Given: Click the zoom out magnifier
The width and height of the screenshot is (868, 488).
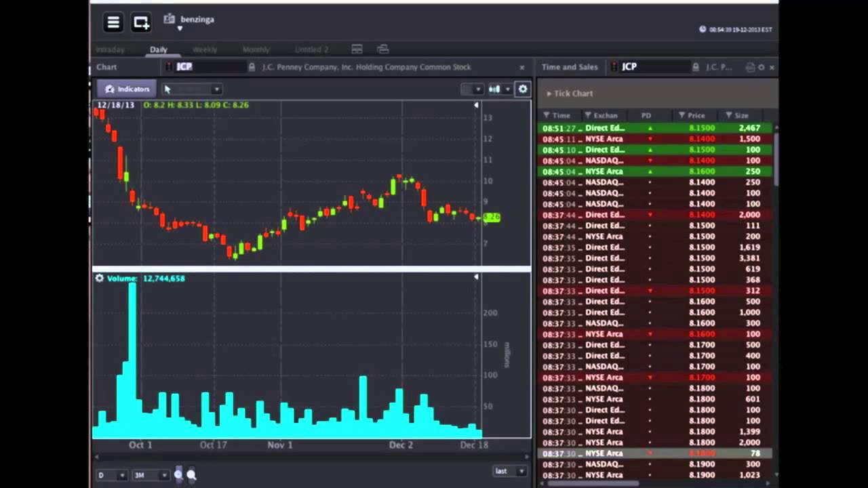Looking at the screenshot, I should pos(191,474).
